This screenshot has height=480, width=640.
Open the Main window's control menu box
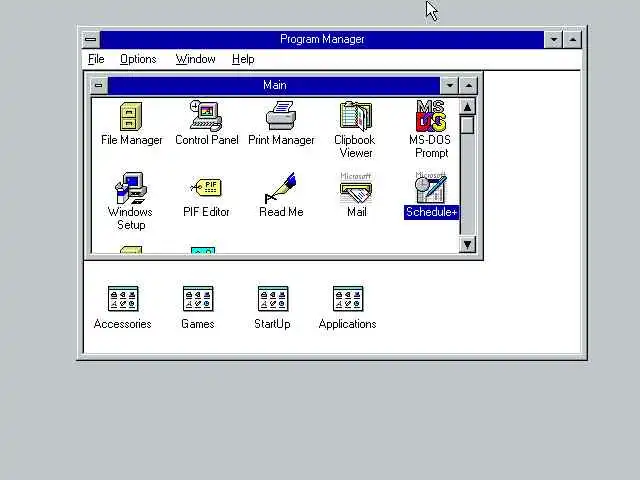click(x=98, y=85)
